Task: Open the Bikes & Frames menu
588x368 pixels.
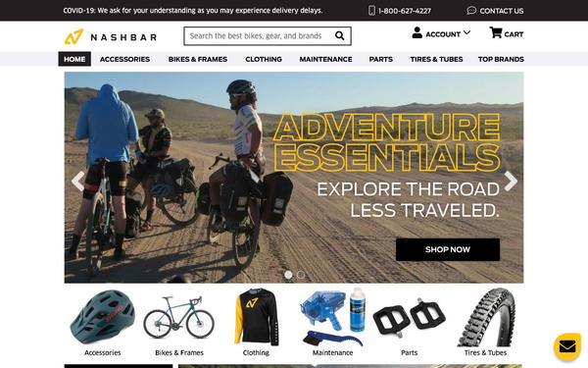Action: tap(198, 59)
